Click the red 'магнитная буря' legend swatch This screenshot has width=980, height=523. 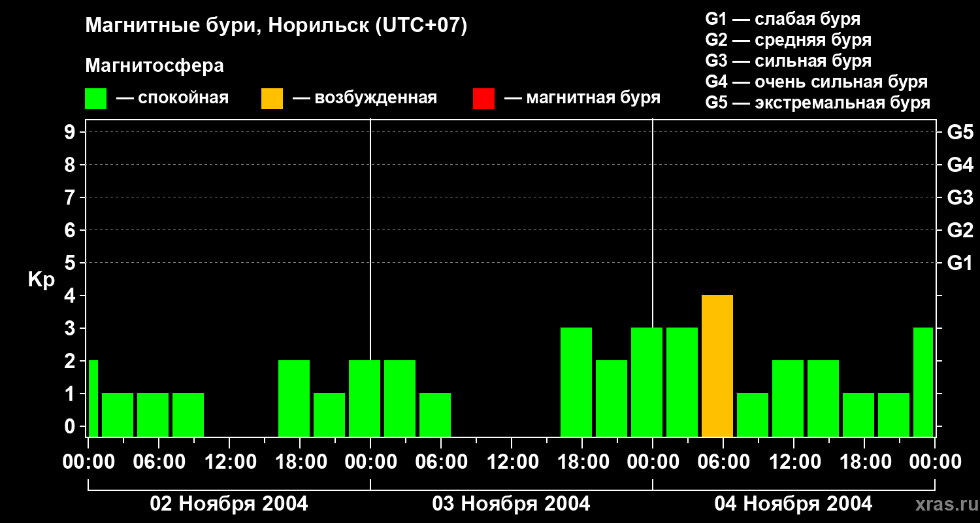[x=483, y=99]
